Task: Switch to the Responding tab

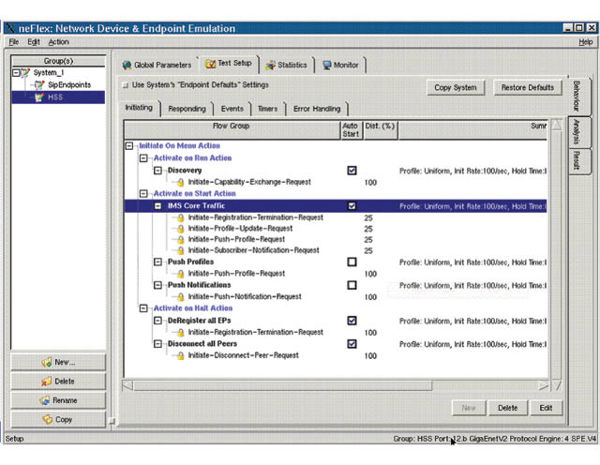Action: pos(187,109)
